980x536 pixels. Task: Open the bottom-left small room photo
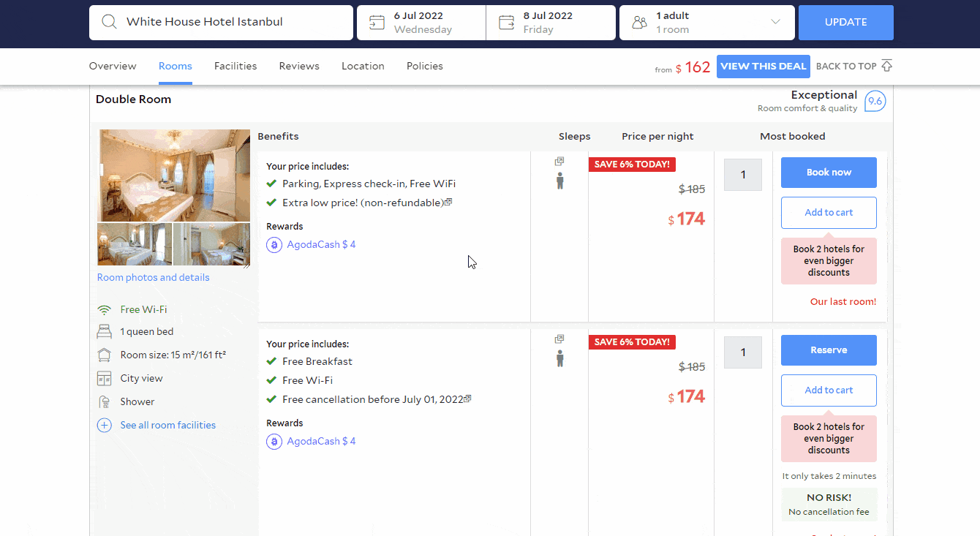(x=135, y=244)
